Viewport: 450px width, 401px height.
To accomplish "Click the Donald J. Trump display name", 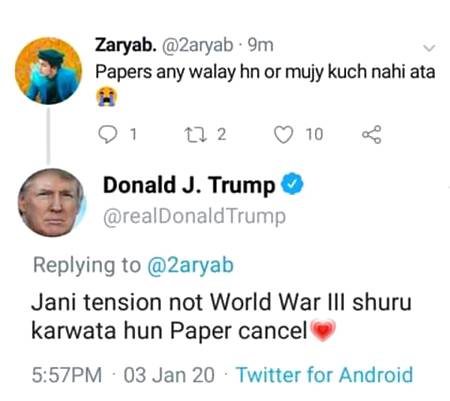I will pyautogui.click(x=189, y=185).
